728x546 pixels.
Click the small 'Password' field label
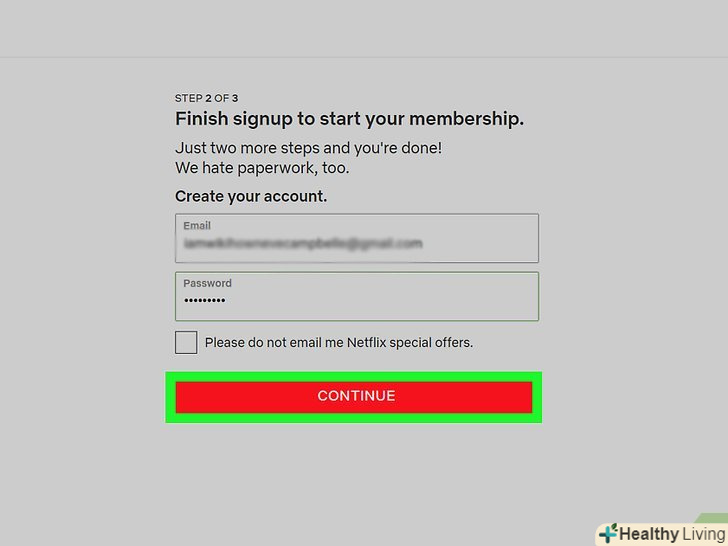(x=207, y=283)
